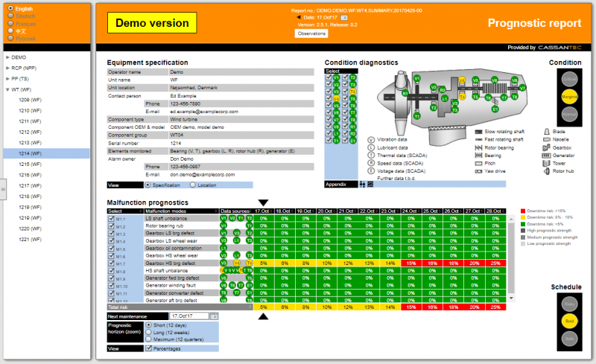Expand the RCP (NPP) tree node
596x364 pixels.
click(8, 67)
